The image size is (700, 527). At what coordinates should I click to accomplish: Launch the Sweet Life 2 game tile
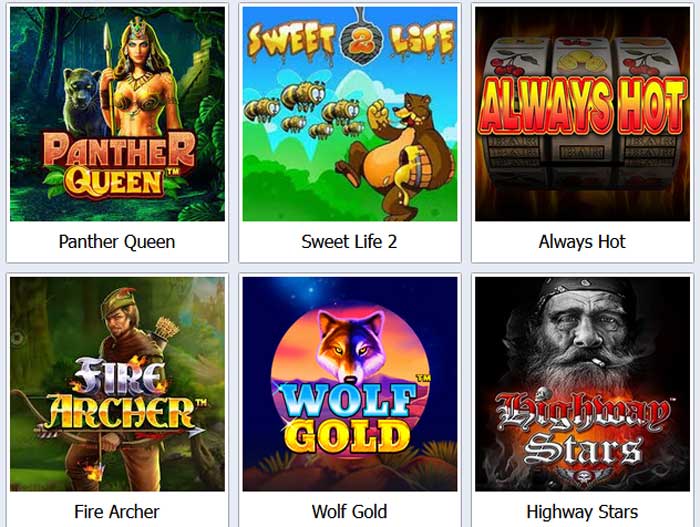click(350, 114)
